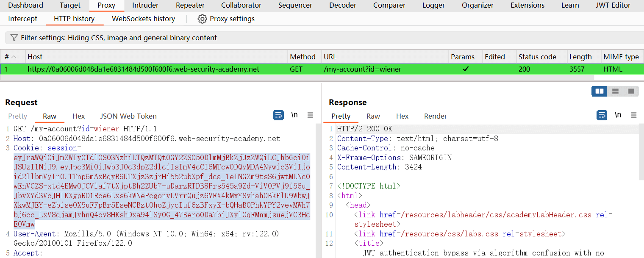Click the funnel icon in the filter bar
644x258 pixels.
pyautogui.click(x=14, y=38)
